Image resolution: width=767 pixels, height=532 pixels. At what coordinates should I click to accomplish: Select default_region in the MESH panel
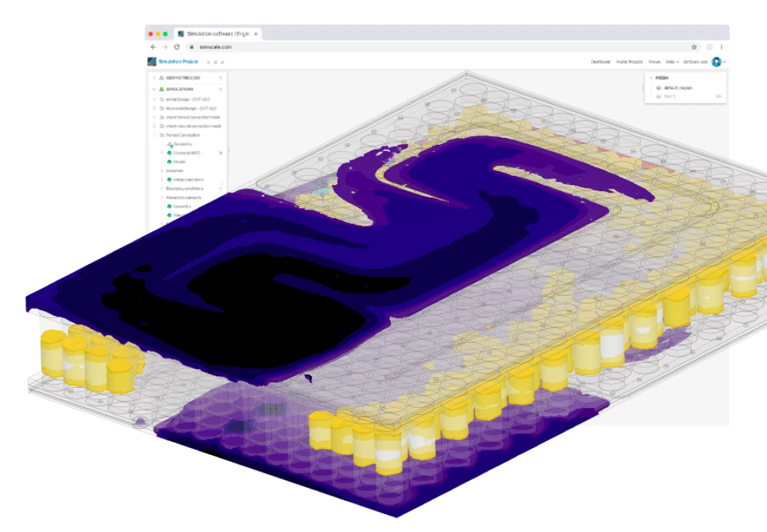click(678, 87)
